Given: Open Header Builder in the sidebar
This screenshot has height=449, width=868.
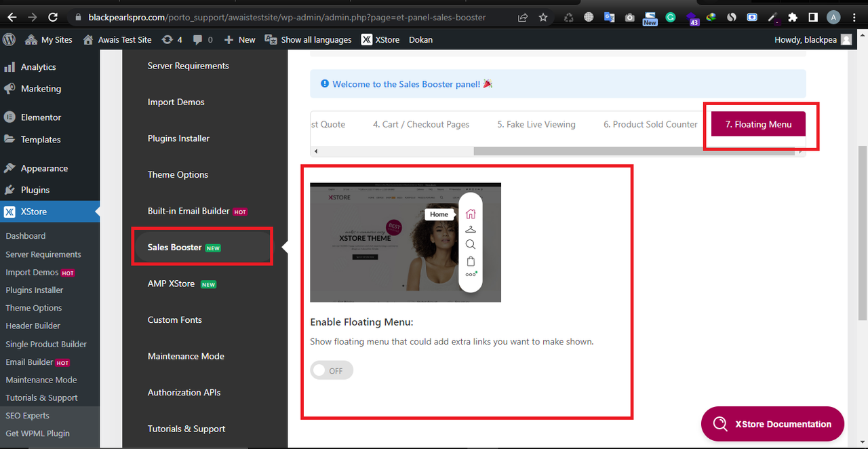Looking at the screenshot, I should (33, 326).
